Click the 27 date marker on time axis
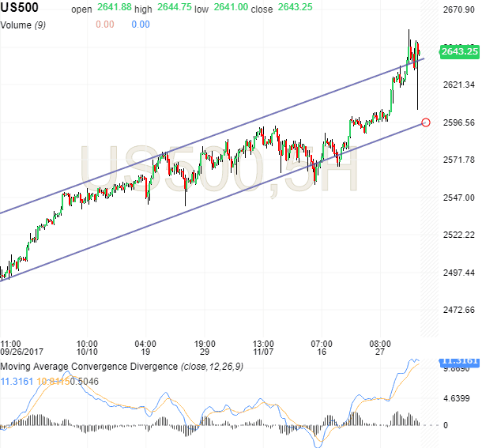The height and width of the screenshot is (448, 482). coord(380,353)
